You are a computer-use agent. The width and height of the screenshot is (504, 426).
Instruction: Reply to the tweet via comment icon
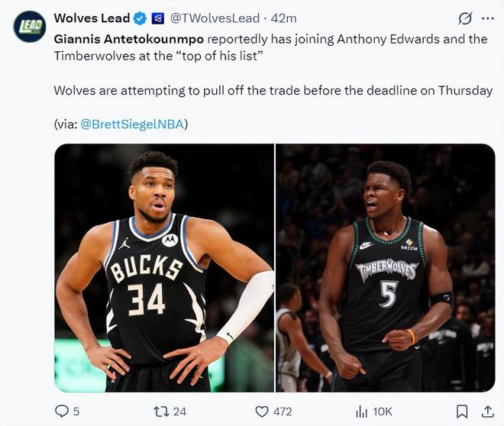click(x=62, y=411)
